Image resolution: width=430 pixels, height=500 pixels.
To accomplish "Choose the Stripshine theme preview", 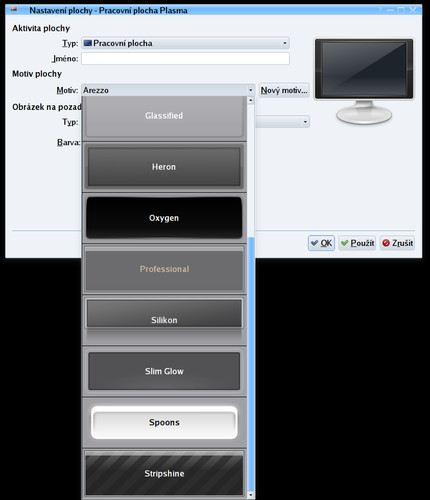I will [164, 473].
